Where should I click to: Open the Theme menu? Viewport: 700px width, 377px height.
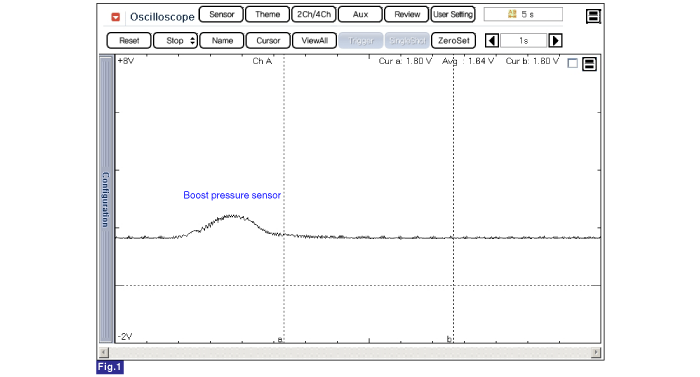[267, 14]
